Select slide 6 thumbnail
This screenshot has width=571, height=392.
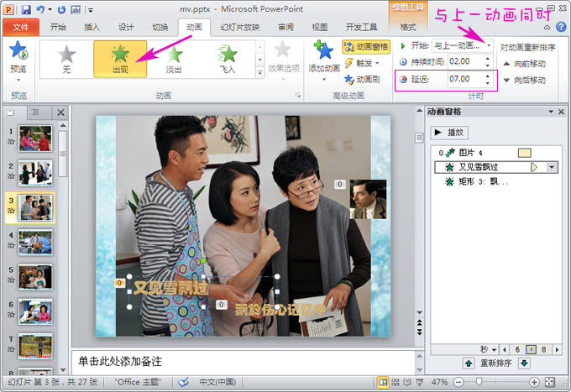click(35, 311)
